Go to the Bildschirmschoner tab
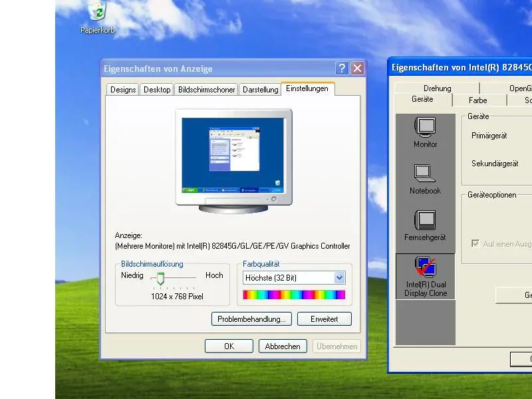The width and height of the screenshot is (532, 399). pyautogui.click(x=206, y=90)
